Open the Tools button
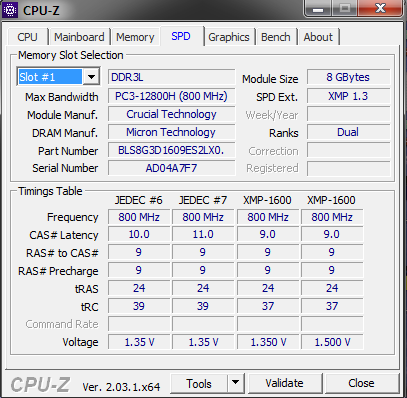Viewport: 407px width, 398px height. coord(199,384)
